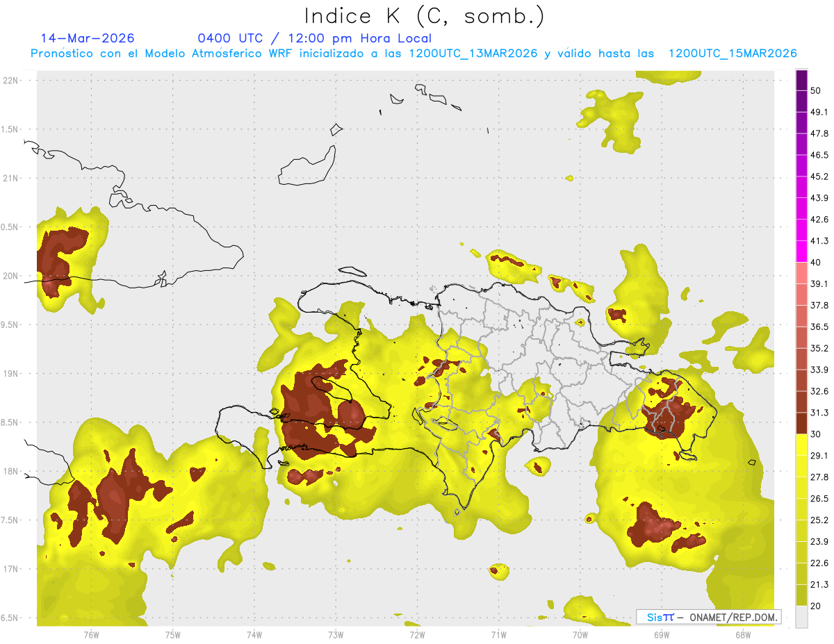Click the 'Indice K (C, somb.)' title

(425, 17)
